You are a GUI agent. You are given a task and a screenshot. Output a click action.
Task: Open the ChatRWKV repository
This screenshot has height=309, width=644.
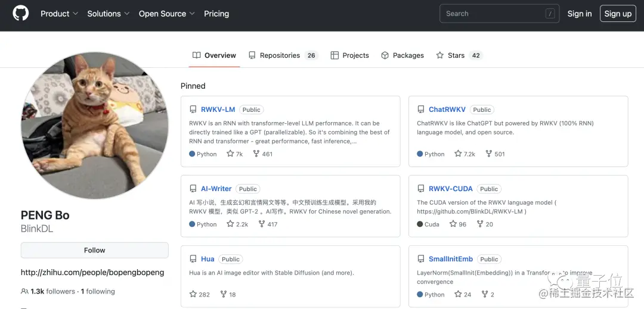[x=447, y=110]
